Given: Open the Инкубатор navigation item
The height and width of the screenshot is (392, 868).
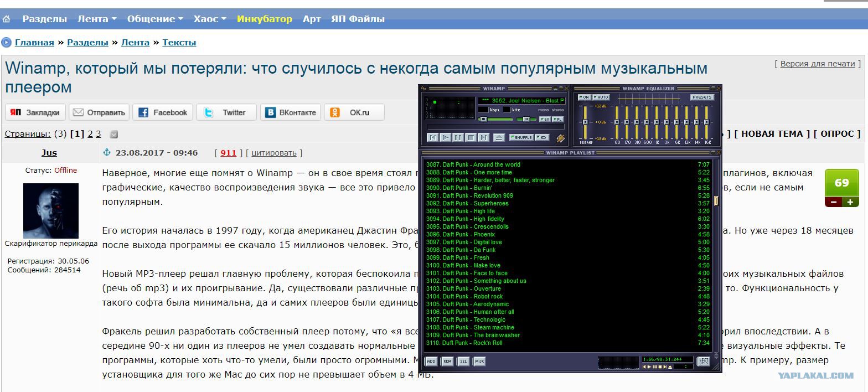Looking at the screenshot, I should pos(265,19).
